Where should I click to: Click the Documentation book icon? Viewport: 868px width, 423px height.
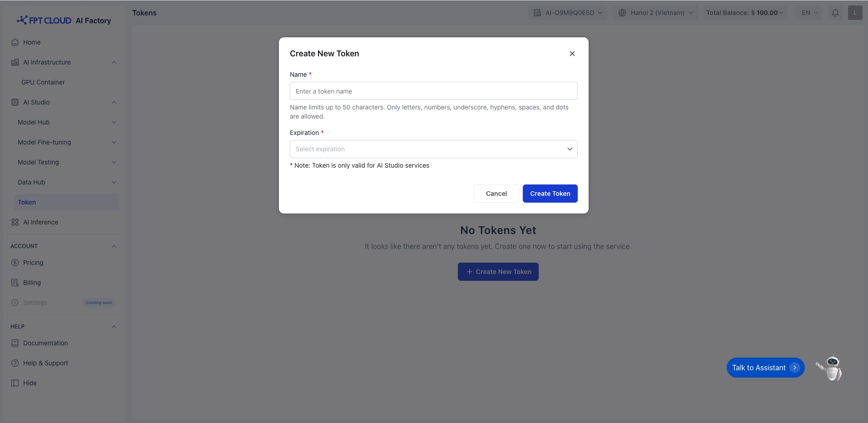tap(15, 343)
